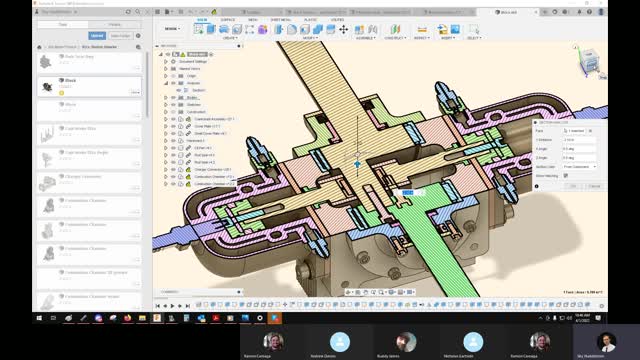Click the Construct plane tool icon
This screenshot has height=360, width=640.
coord(395,29)
